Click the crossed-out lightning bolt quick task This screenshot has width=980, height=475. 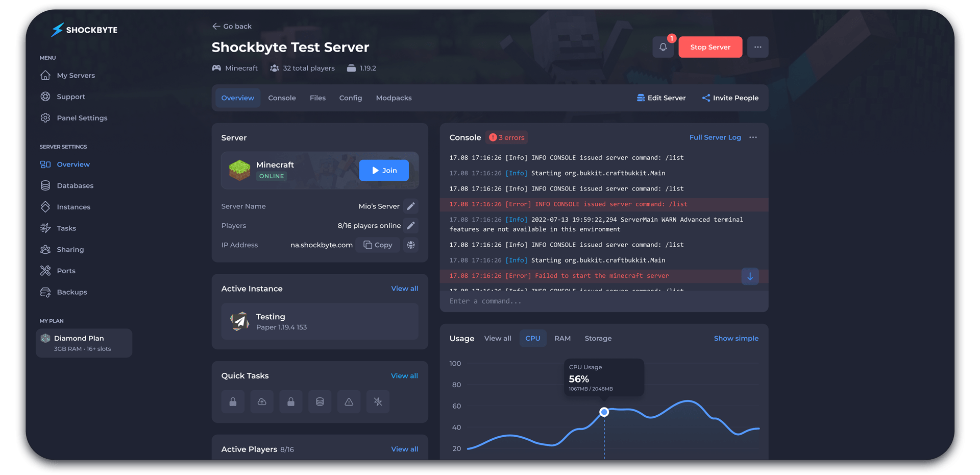(378, 402)
